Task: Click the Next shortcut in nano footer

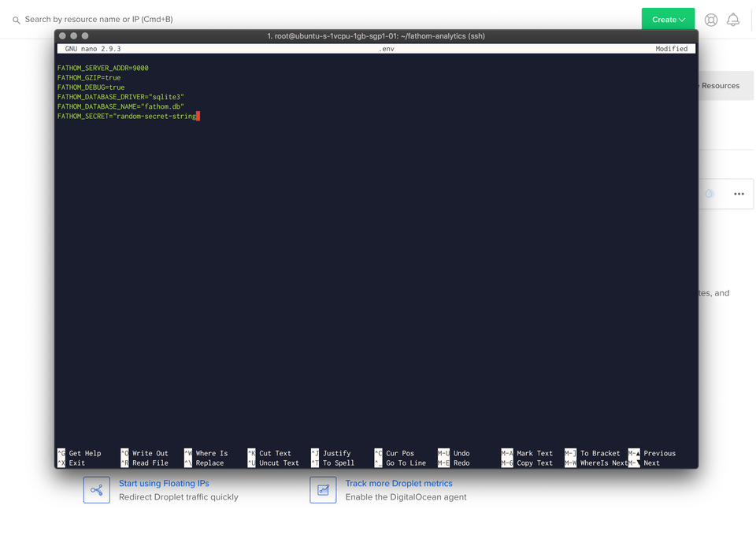Action: click(x=644, y=463)
